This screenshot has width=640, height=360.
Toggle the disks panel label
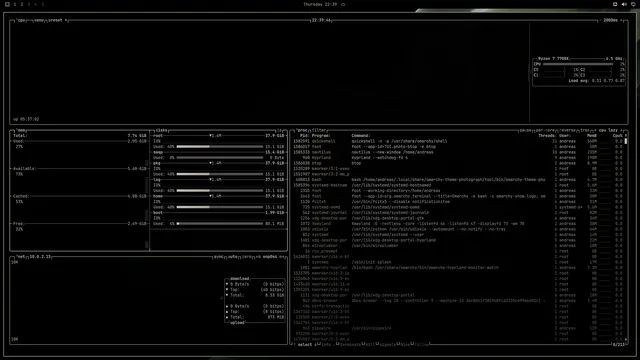pyautogui.click(x=161, y=130)
